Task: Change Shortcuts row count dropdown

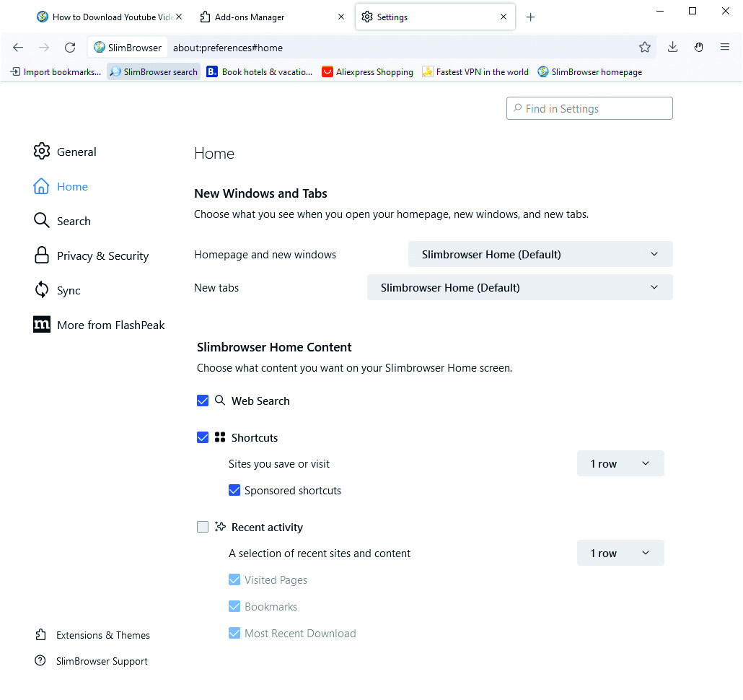Action: tap(620, 463)
